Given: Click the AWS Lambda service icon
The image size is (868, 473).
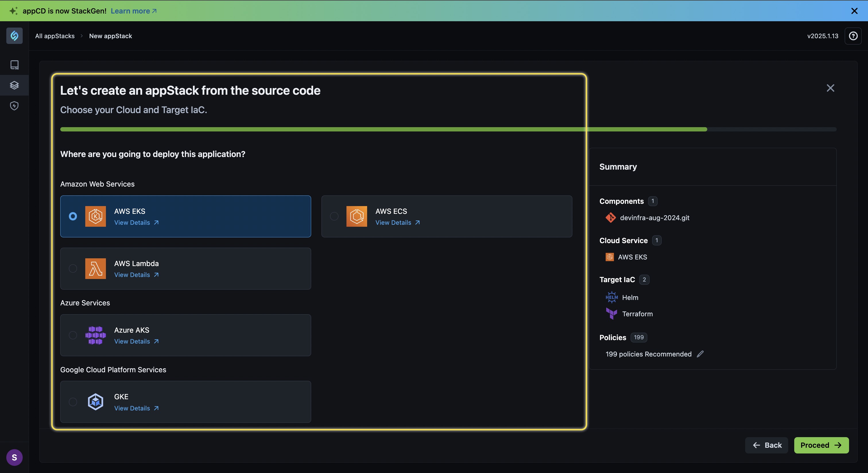Looking at the screenshot, I should point(95,269).
